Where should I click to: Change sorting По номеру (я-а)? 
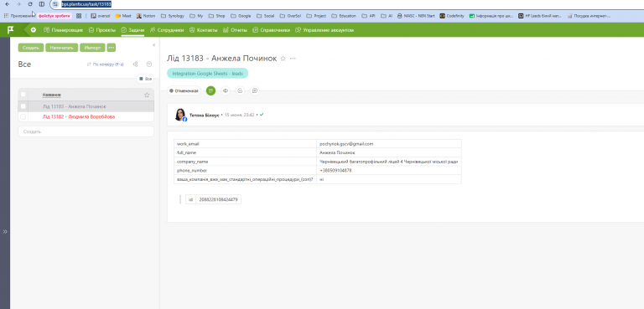coord(106,64)
